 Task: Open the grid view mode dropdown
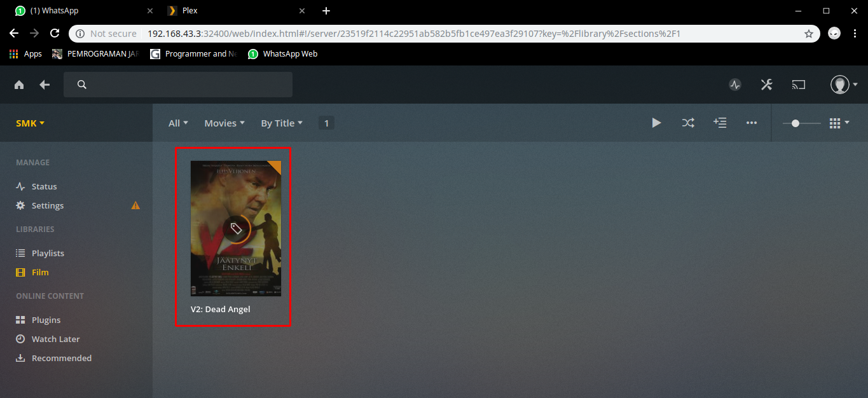pyautogui.click(x=839, y=123)
